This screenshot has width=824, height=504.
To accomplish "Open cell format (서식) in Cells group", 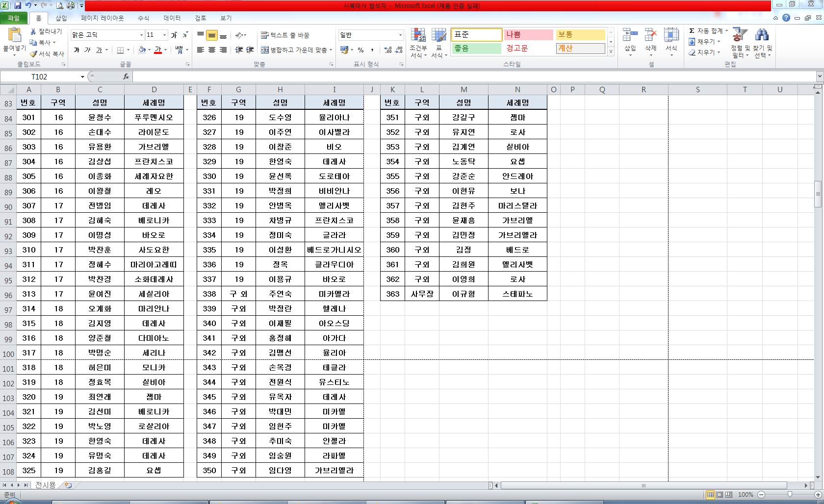I will point(671,42).
